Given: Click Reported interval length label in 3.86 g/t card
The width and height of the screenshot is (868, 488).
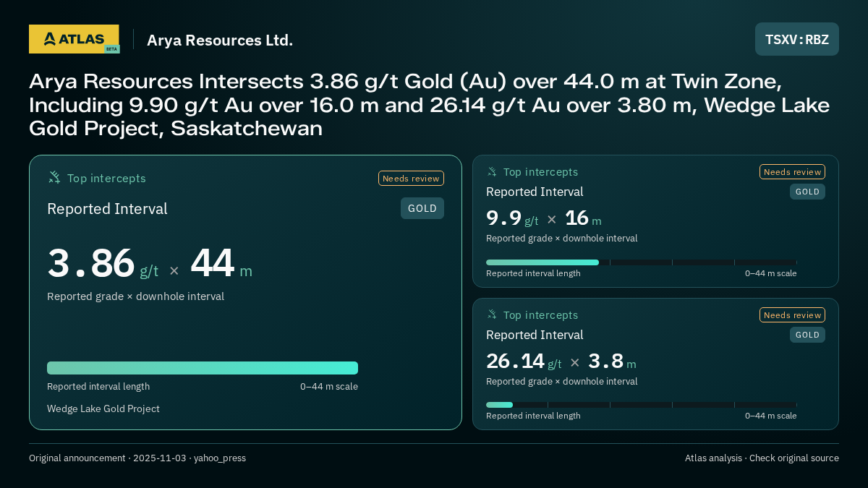Looking at the screenshot, I should pos(98,386).
